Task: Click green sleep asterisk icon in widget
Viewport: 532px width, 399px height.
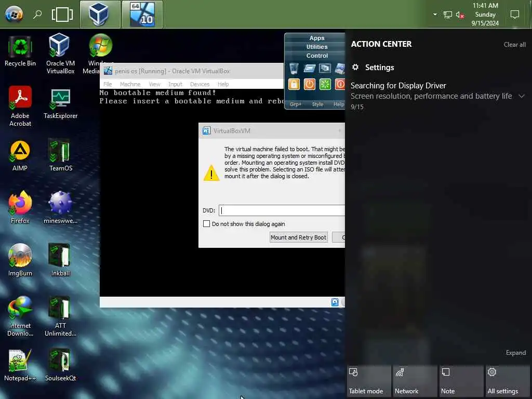Action: [325, 84]
